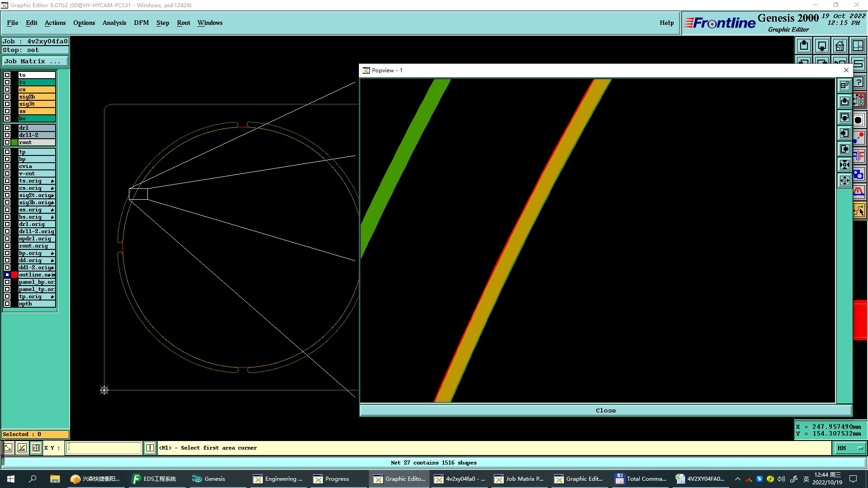Click the X Y coordinate input field
The image size is (868, 488).
[x=104, y=448]
